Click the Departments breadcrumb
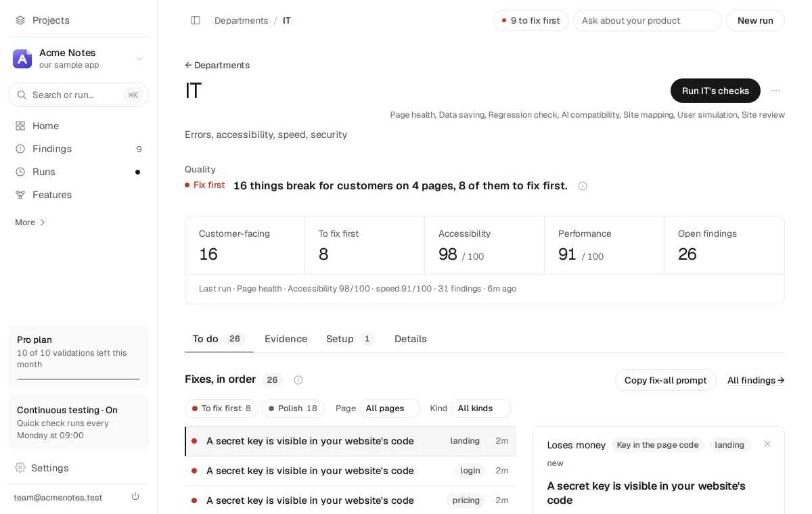 click(x=242, y=20)
